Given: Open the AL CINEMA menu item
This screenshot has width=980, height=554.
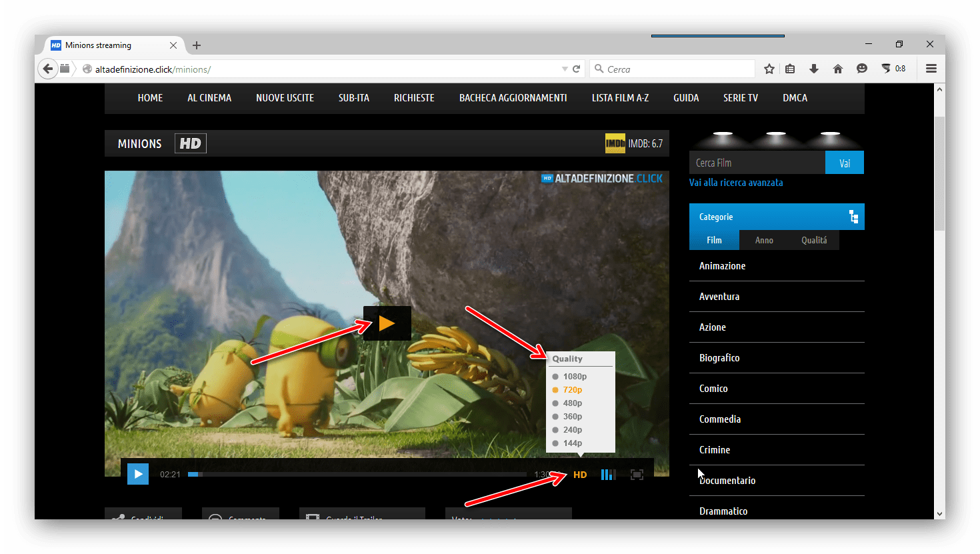Looking at the screenshot, I should 209,98.
